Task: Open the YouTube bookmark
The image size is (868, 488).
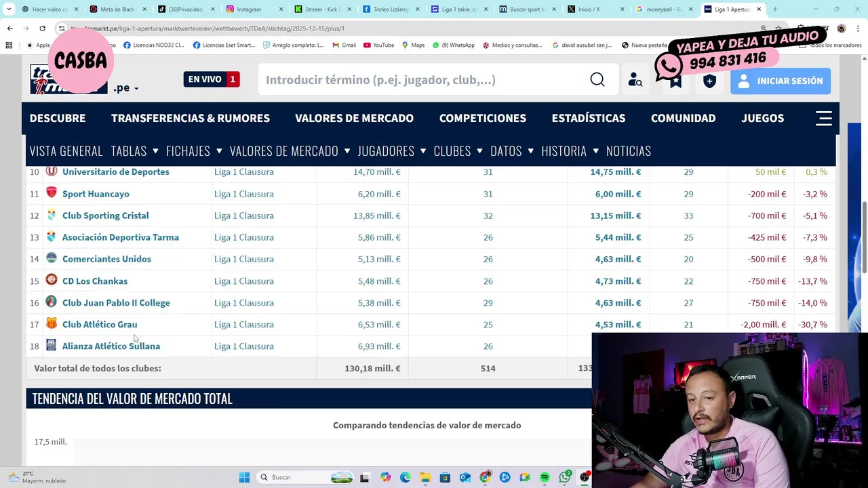Action: click(x=378, y=45)
